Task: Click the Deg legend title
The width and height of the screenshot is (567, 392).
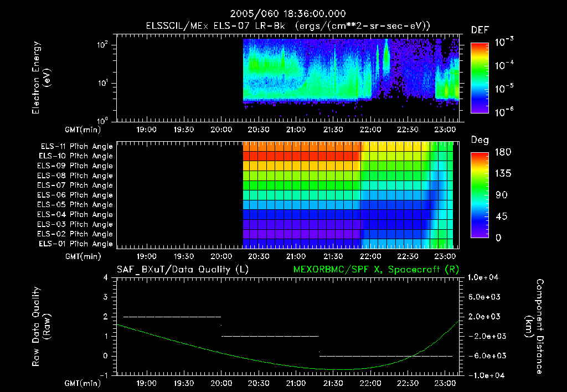Action: tap(480, 140)
